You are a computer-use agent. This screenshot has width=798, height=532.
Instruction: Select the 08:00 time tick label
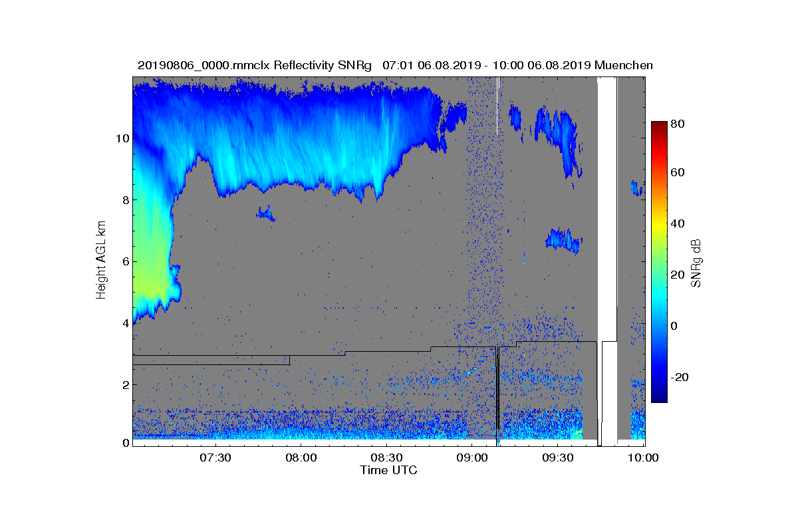[301, 458]
